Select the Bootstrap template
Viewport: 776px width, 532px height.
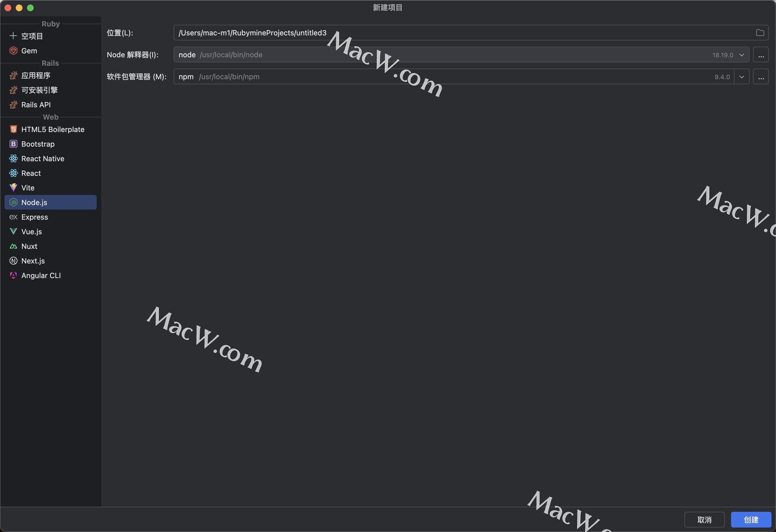[x=51, y=144]
